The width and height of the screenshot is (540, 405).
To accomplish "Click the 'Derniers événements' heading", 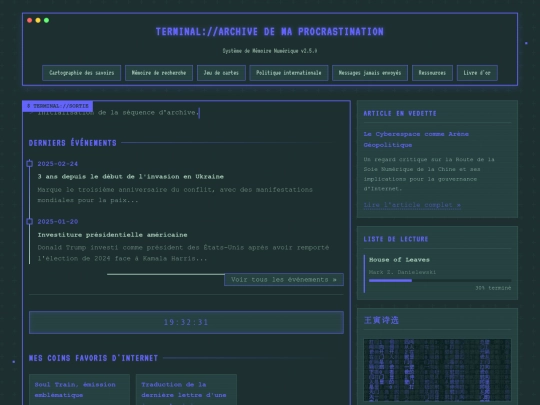I will pyautogui.click(x=73, y=143).
